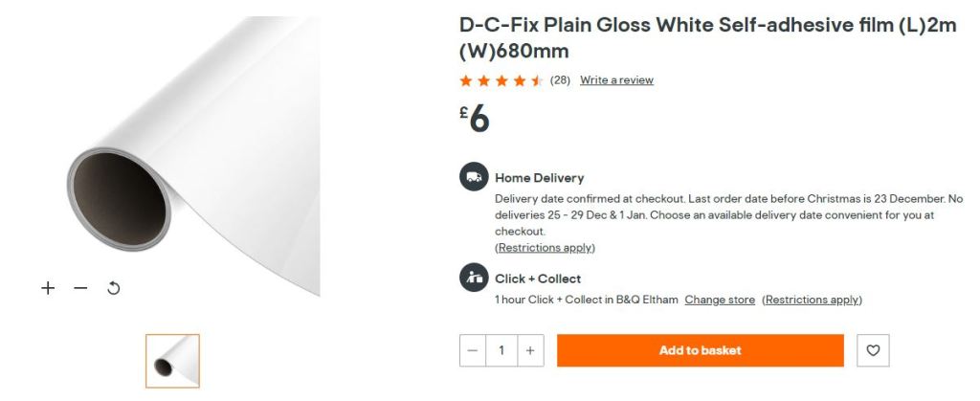Increase quantity with plus button

coord(530,350)
